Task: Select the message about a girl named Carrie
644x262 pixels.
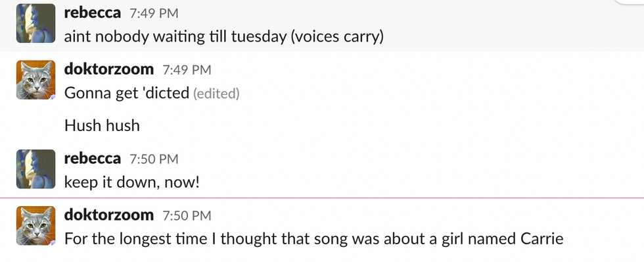Action: point(314,238)
